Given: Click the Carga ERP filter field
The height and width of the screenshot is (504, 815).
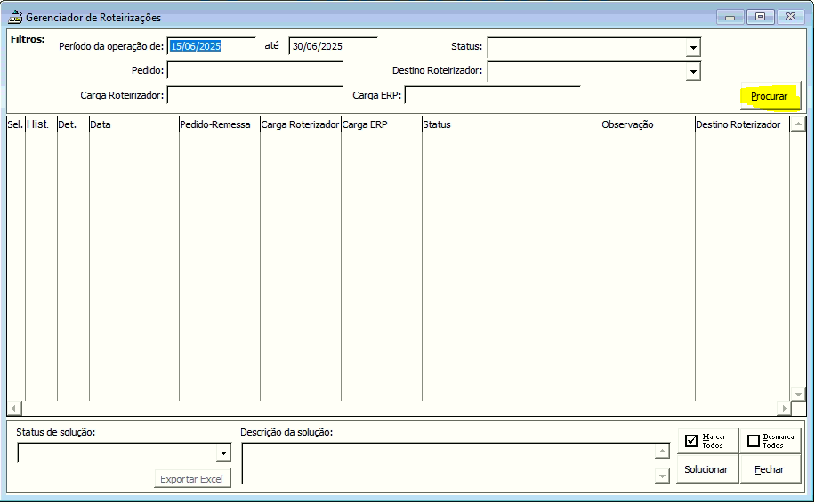Looking at the screenshot, I should tap(492, 95).
